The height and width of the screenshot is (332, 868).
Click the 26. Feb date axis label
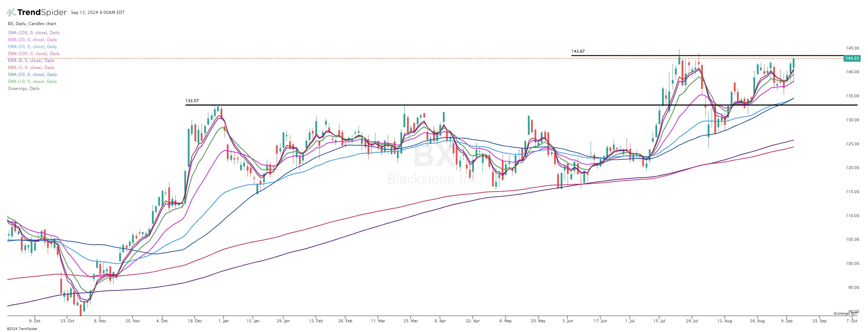[345, 321]
